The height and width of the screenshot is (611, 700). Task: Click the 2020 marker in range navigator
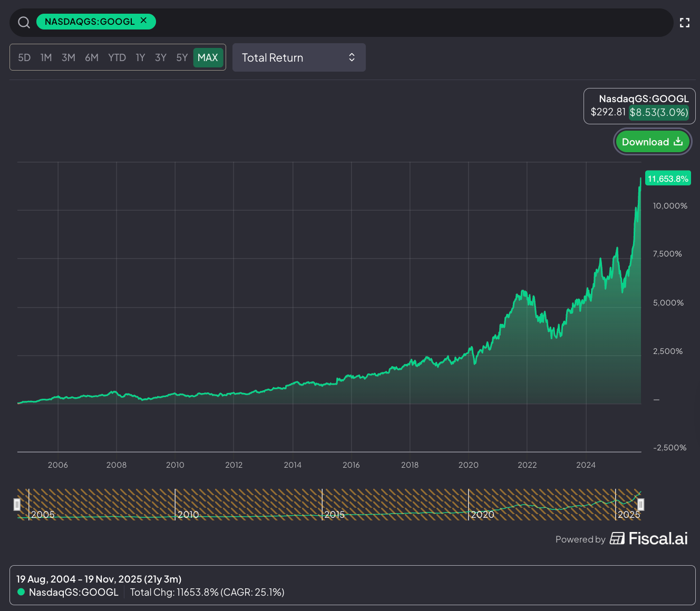click(482, 515)
